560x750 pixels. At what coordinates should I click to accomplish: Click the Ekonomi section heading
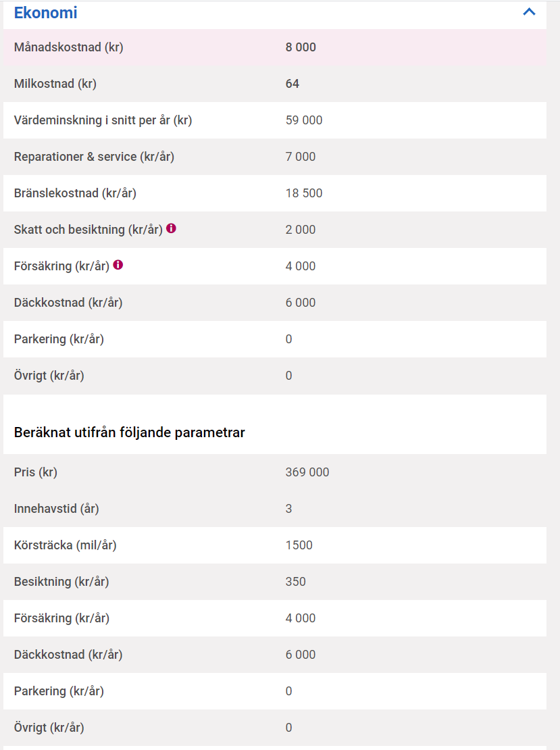(46, 13)
